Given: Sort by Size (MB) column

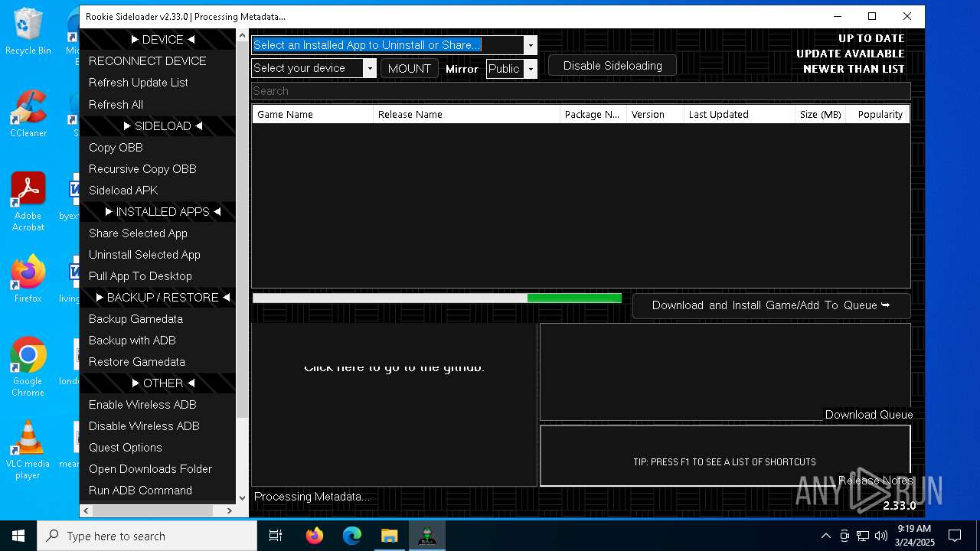Looking at the screenshot, I should [x=821, y=114].
